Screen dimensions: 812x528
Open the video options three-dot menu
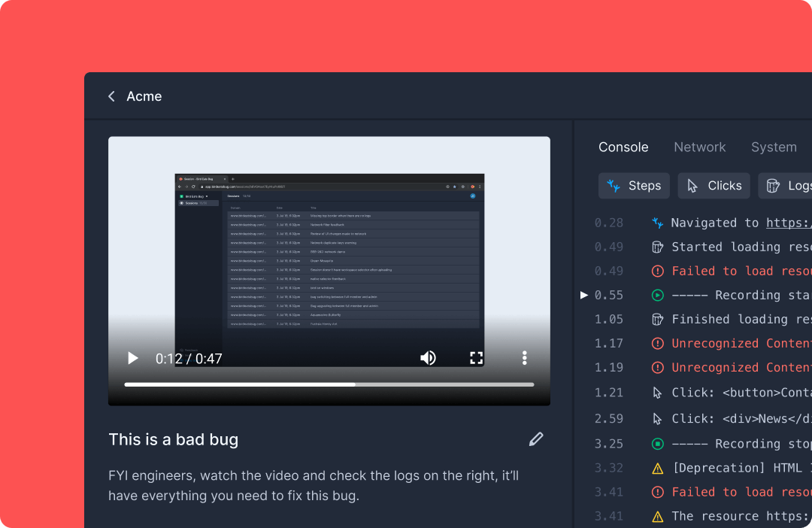[x=524, y=358]
